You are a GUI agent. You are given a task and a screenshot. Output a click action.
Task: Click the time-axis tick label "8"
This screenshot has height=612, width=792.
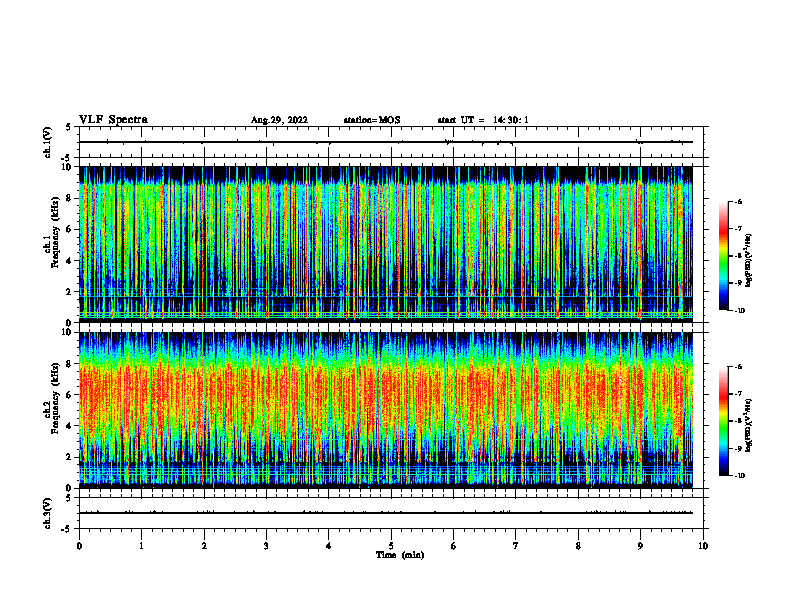pos(578,546)
